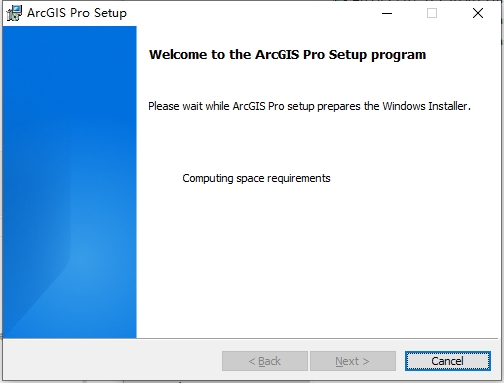Close the ArcGIS Pro Setup dialog
The height and width of the screenshot is (383, 504).
point(478,13)
